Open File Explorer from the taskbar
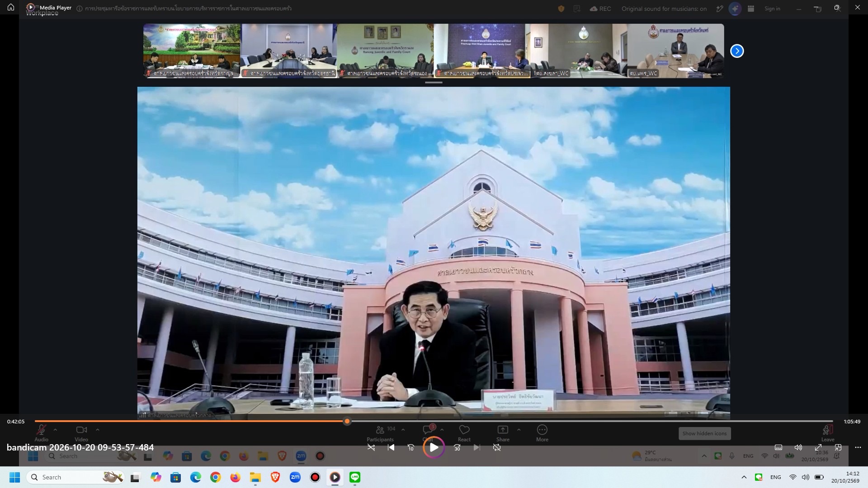This screenshot has width=868, height=488. (x=255, y=477)
